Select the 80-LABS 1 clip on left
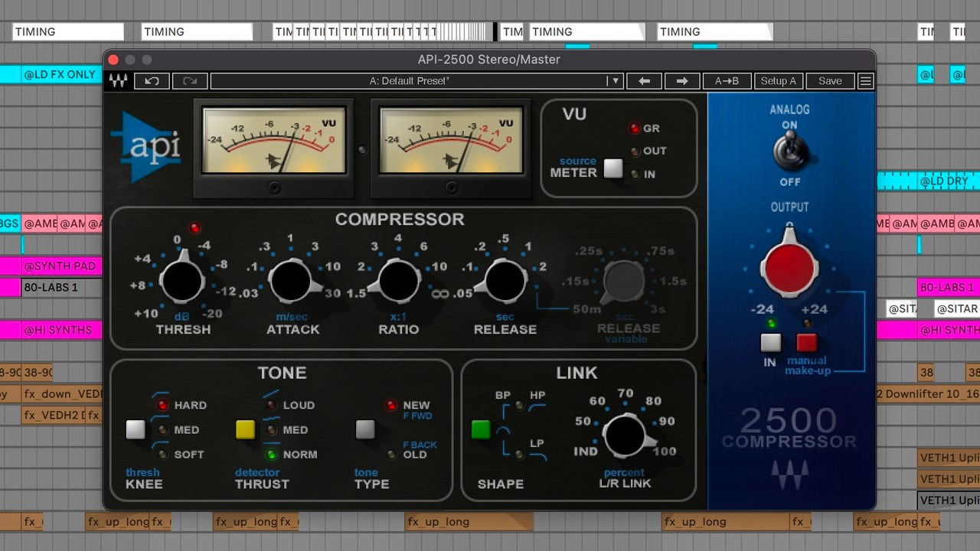980x551 pixels. (x=61, y=288)
